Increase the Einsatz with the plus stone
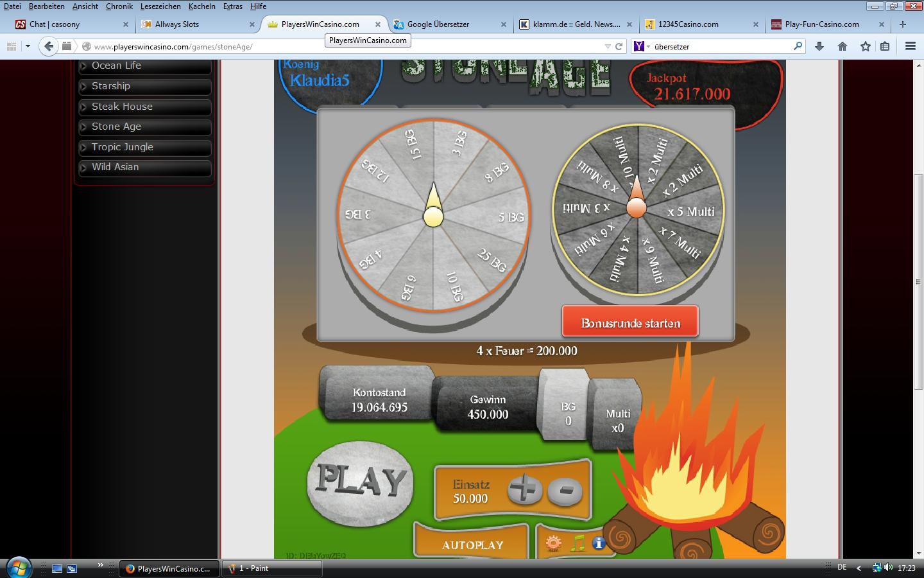 (x=525, y=490)
